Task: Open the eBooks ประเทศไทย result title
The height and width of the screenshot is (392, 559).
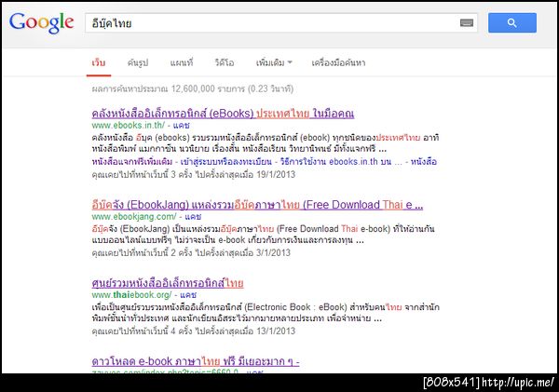Action: coord(223,114)
